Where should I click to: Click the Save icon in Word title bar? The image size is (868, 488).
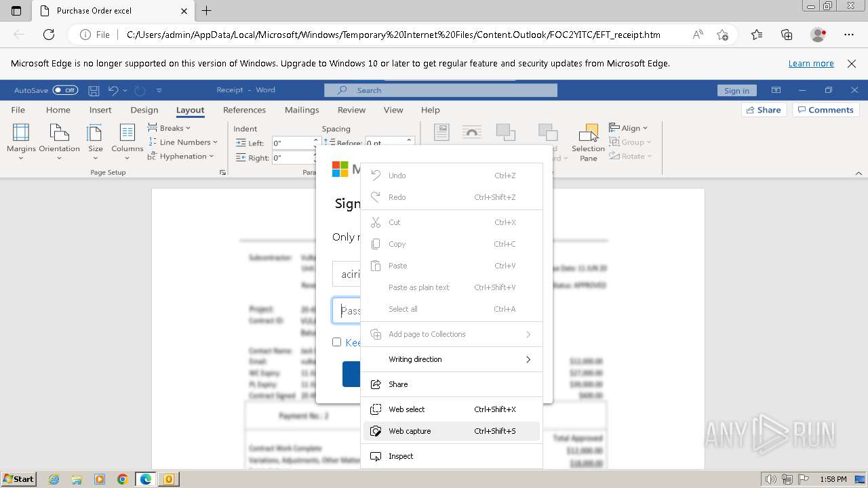pos(94,90)
